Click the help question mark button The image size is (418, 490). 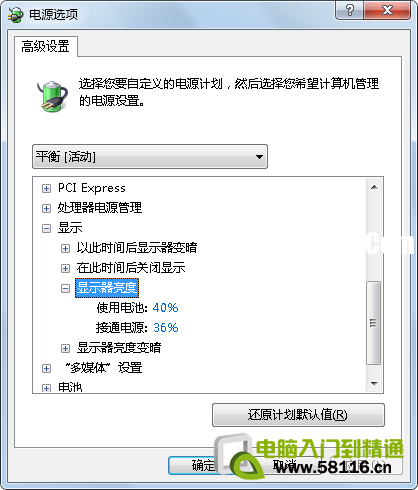tap(350, 10)
